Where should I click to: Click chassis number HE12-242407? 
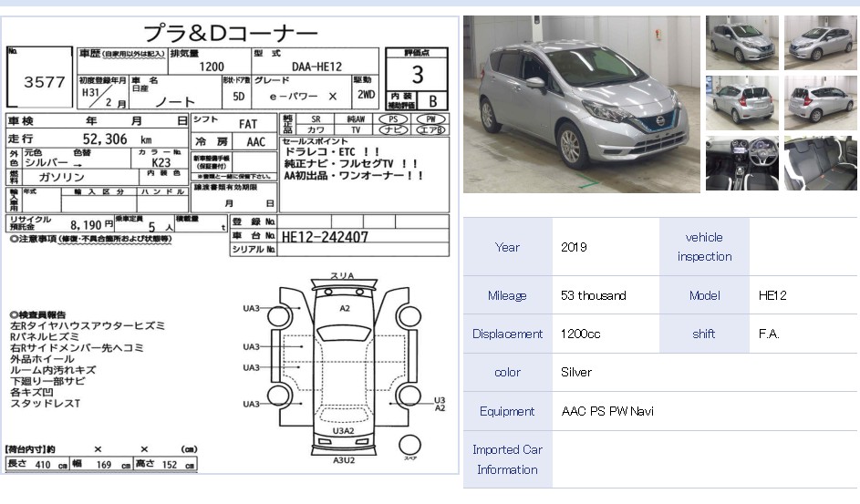point(325,237)
